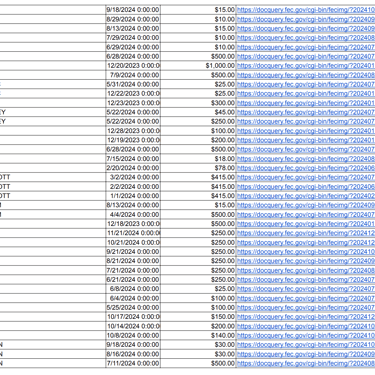Select the date cell 2/2/2024 0:00:00
Image resolution: width=375 pixels, height=375 pixels.
pos(133,187)
